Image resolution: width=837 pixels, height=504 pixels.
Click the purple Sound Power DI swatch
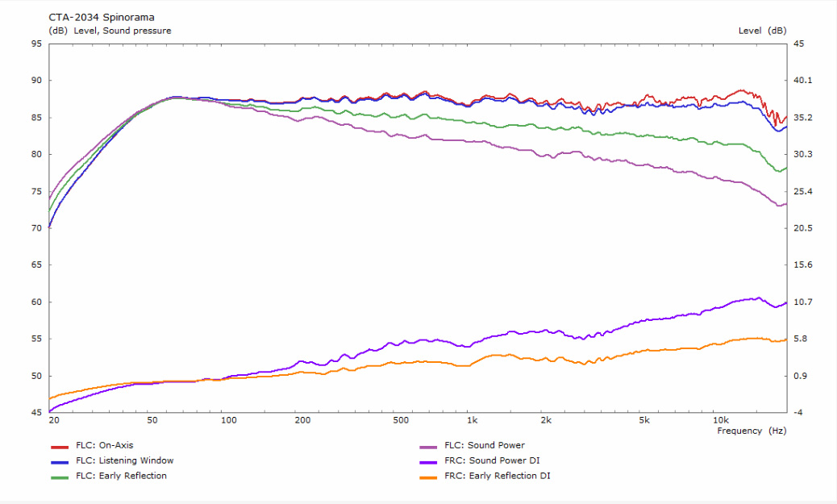tap(428, 461)
